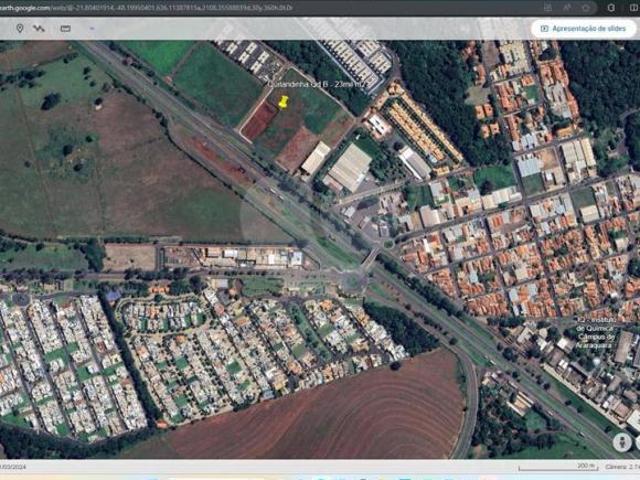Viewport: 640px width, 480px height.
Task: Focus the earth.google.com address bar
Action: [x=150, y=7]
